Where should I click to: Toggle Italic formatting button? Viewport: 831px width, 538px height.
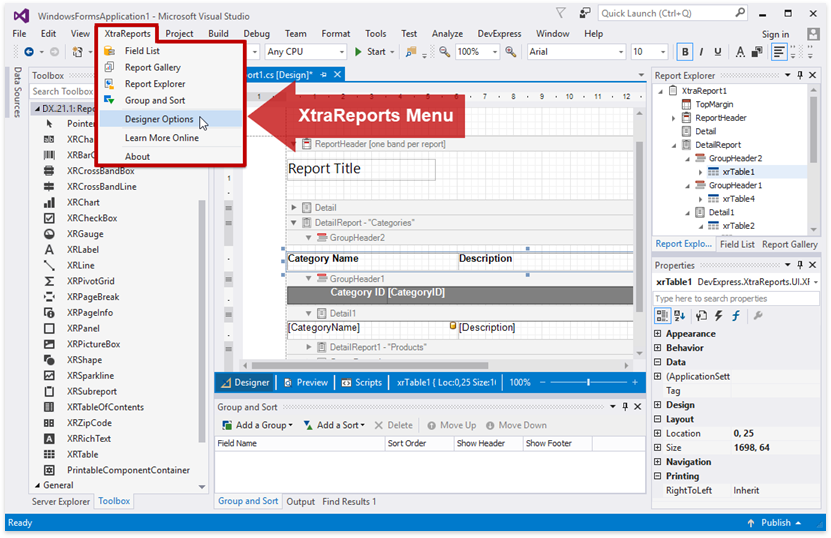pyautogui.click(x=701, y=51)
